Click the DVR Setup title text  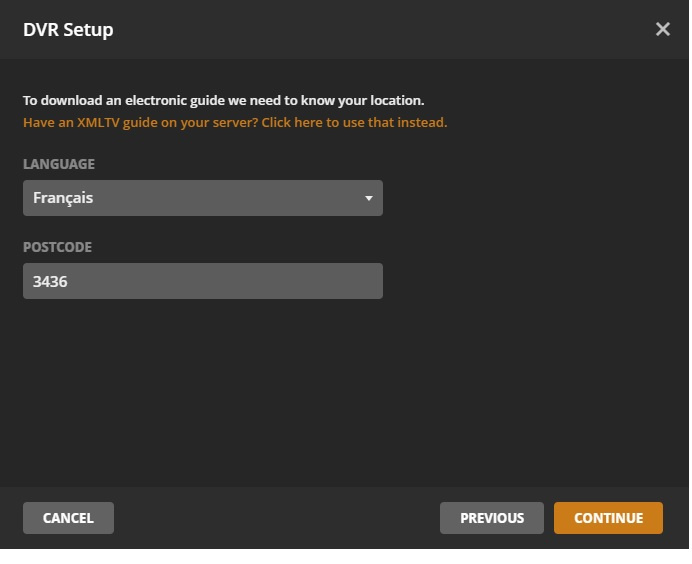[68, 30]
